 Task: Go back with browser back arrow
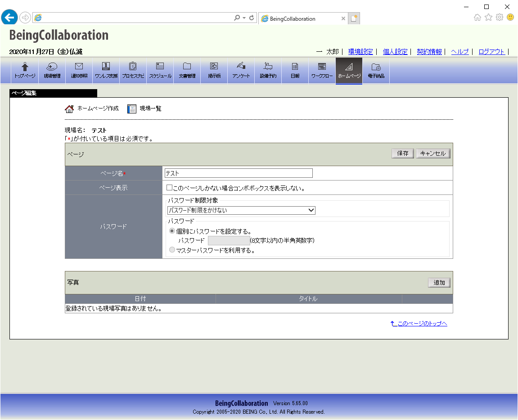[x=9, y=17]
